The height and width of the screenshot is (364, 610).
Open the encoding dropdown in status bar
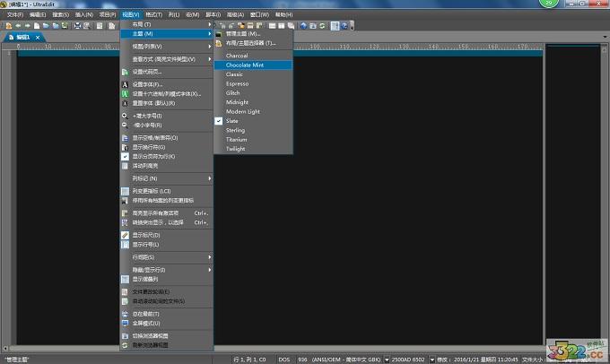click(x=387, y=360)
